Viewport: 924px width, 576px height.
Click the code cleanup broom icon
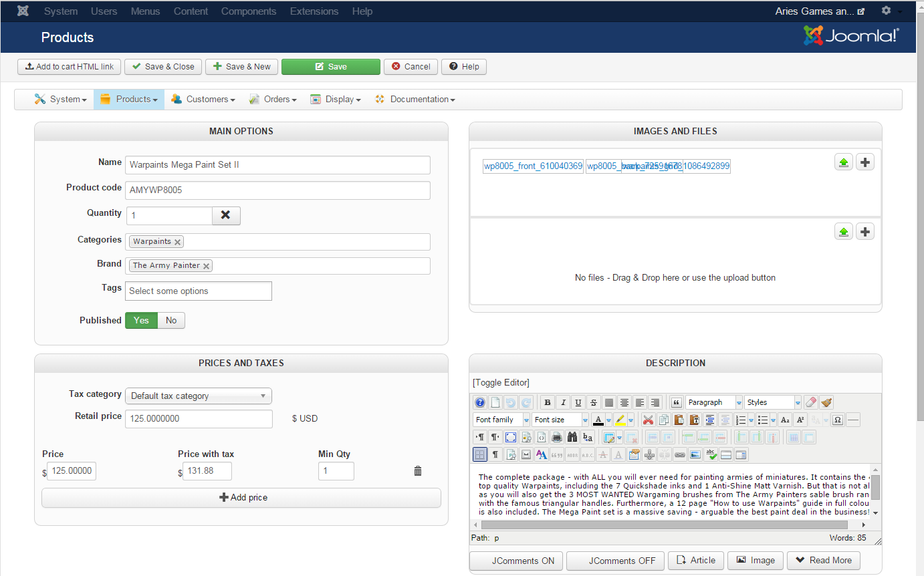[826, 402]
